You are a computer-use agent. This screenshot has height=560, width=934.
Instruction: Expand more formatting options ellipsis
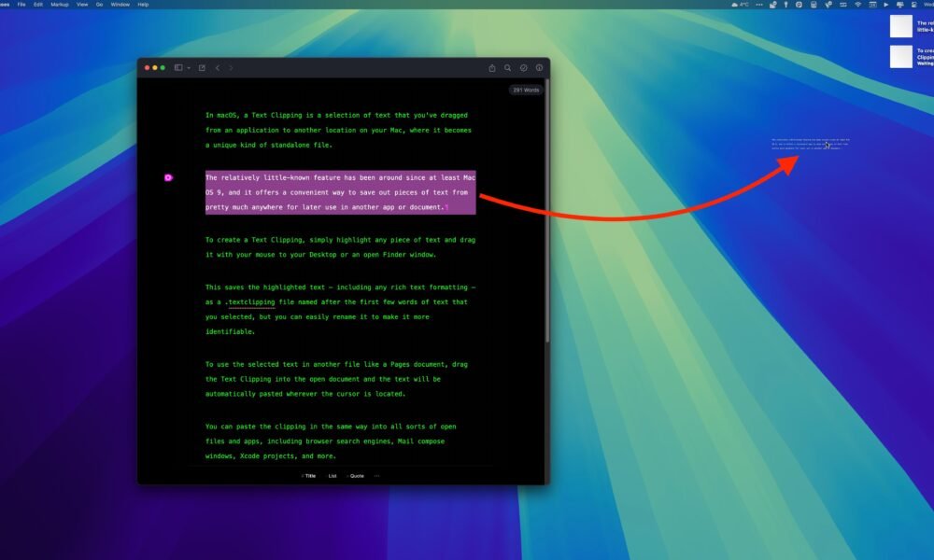[x=377, y=476]
